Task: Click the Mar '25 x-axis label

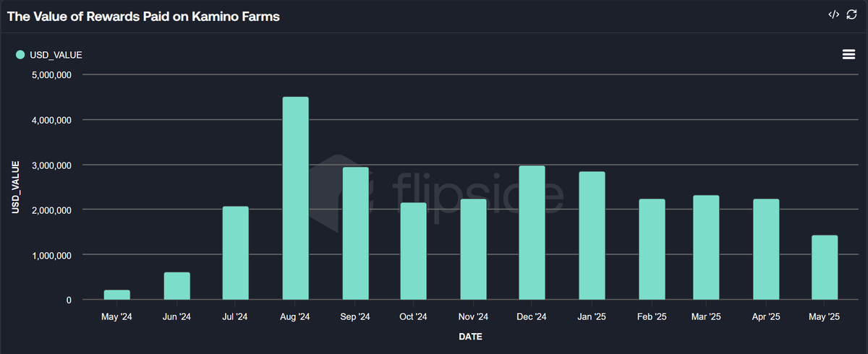Action: pos(705,317)
